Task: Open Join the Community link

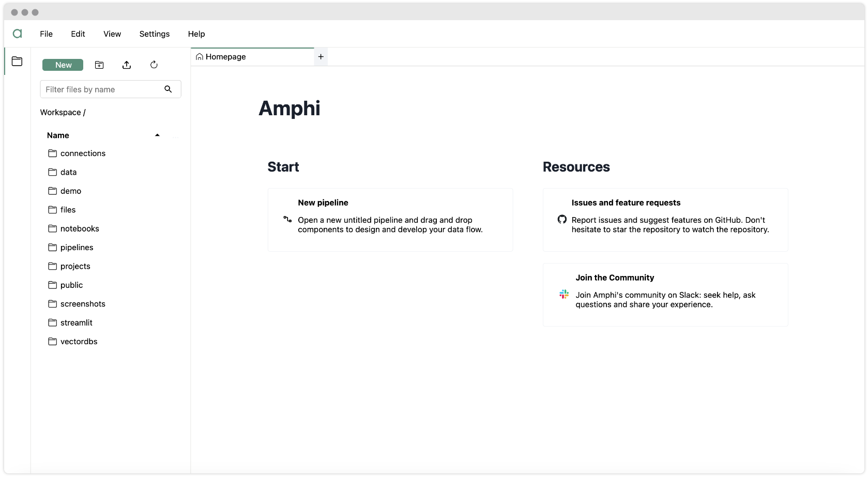Action: click(615, 278)
